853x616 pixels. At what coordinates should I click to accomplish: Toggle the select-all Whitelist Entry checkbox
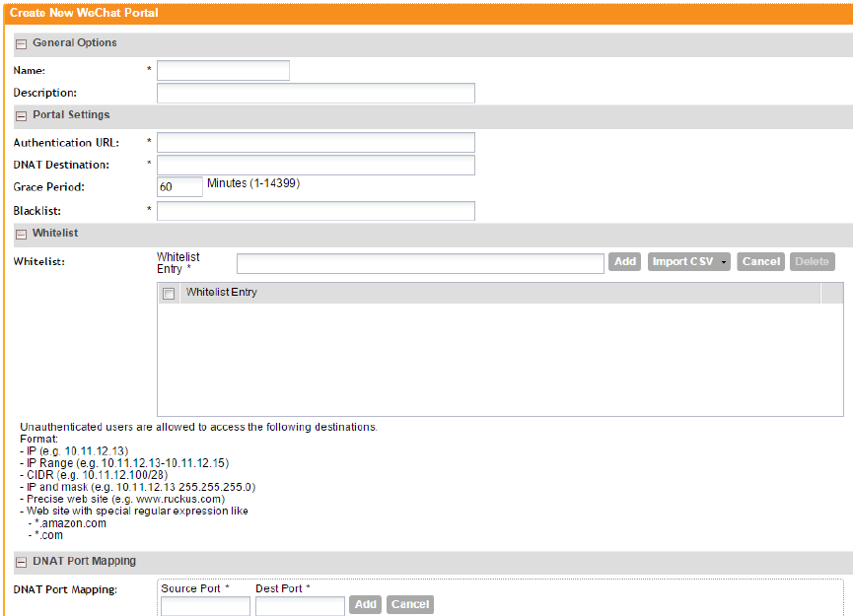tap(169, 294)
